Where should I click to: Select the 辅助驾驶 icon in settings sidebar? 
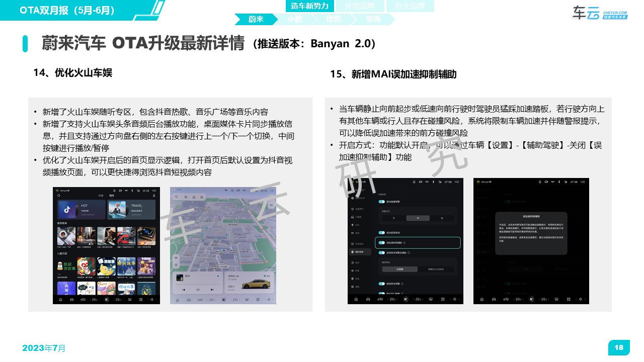352,251
